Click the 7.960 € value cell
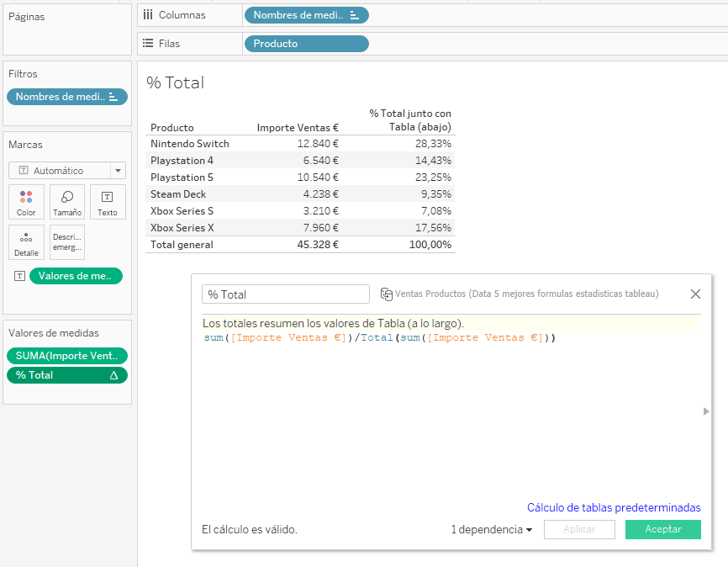 click(x=321, y=228)
